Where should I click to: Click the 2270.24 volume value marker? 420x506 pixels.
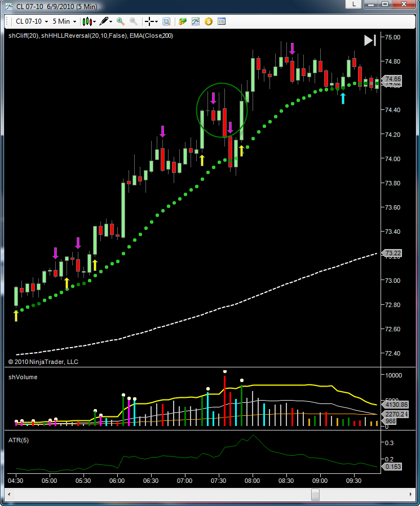pyautogui.click(x=395, y=414)
